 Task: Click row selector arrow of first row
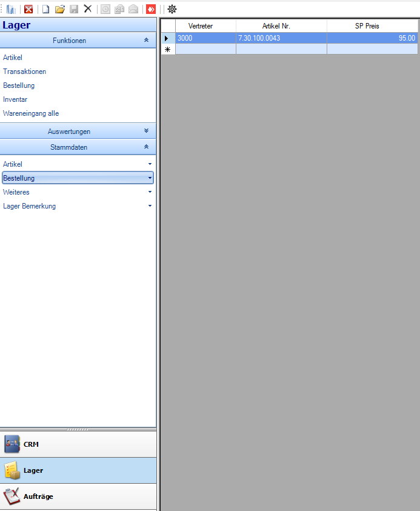click(x=168, y=38)
